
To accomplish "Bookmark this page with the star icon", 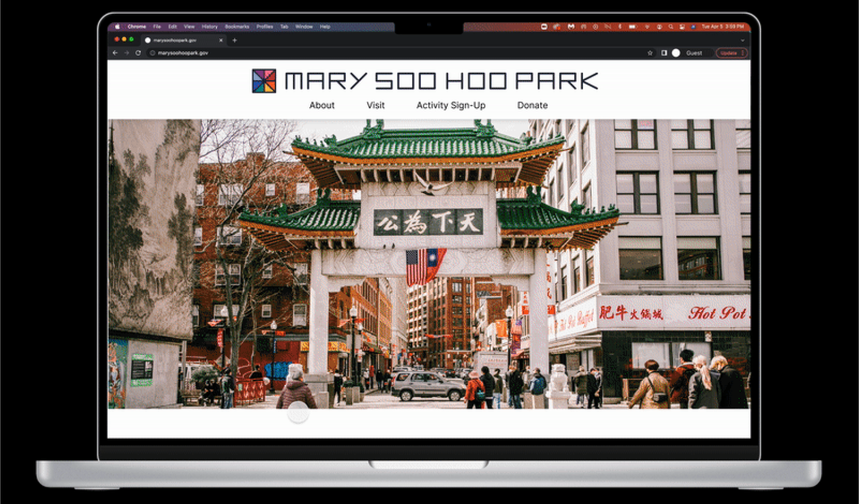I will coord(650,53).
